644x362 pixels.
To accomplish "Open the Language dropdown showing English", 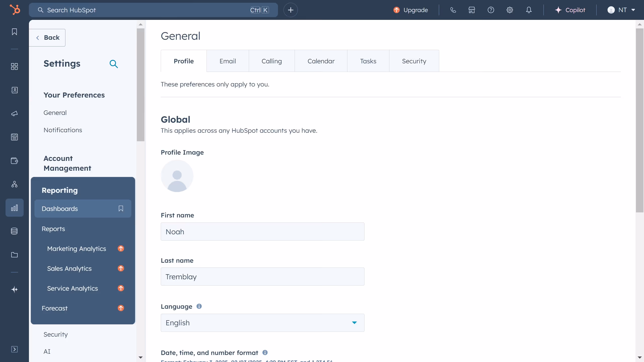I will (x=262, y=323).
